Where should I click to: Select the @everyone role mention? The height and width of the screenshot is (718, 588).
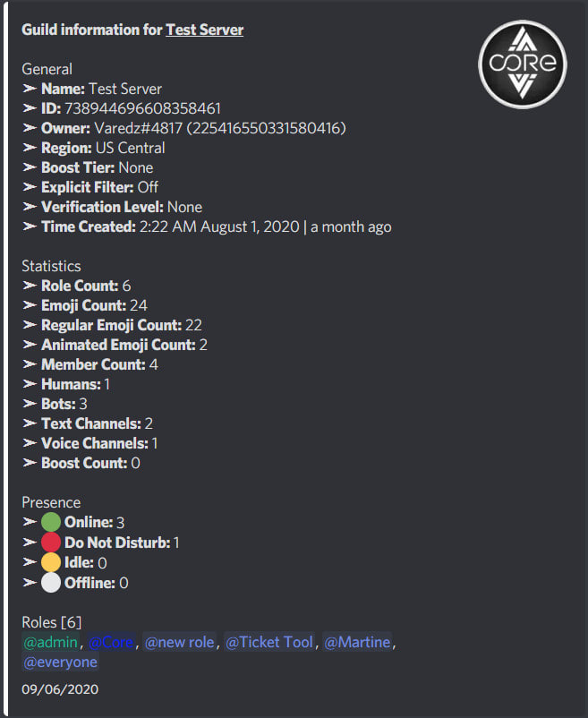[60, 662]
